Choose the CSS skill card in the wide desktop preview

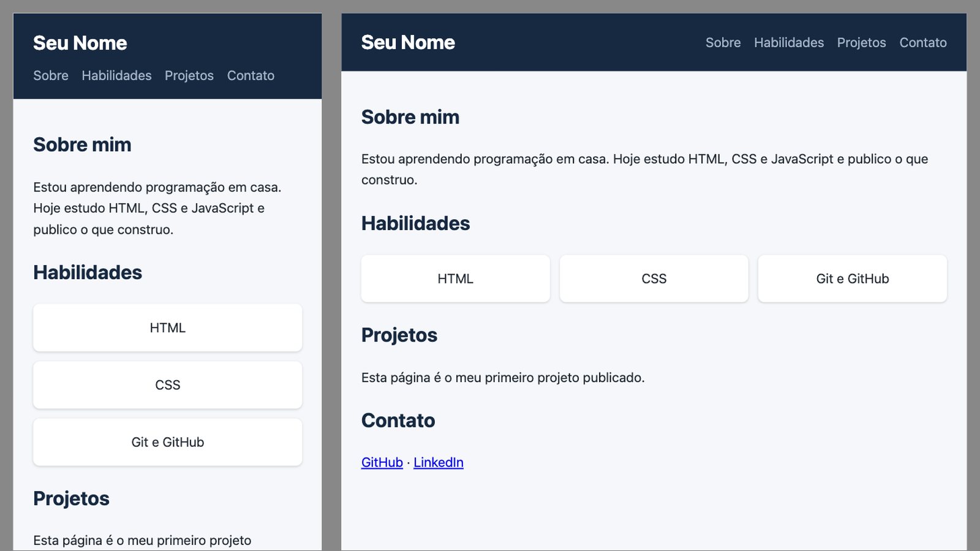[654, 279]
